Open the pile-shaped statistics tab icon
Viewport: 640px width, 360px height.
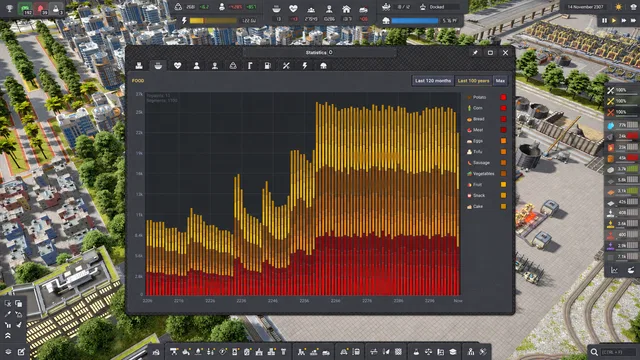233,66
